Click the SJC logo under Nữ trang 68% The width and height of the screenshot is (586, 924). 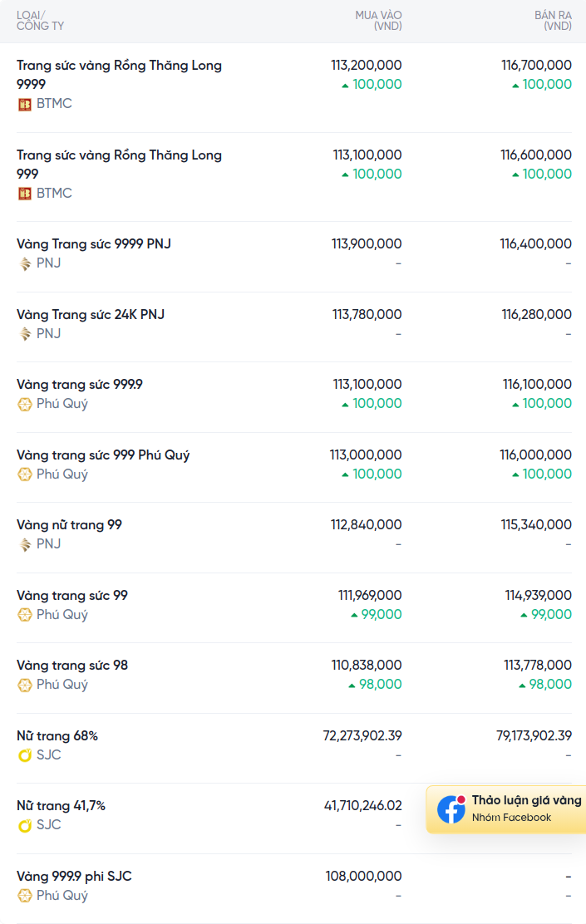click(25, 755)
